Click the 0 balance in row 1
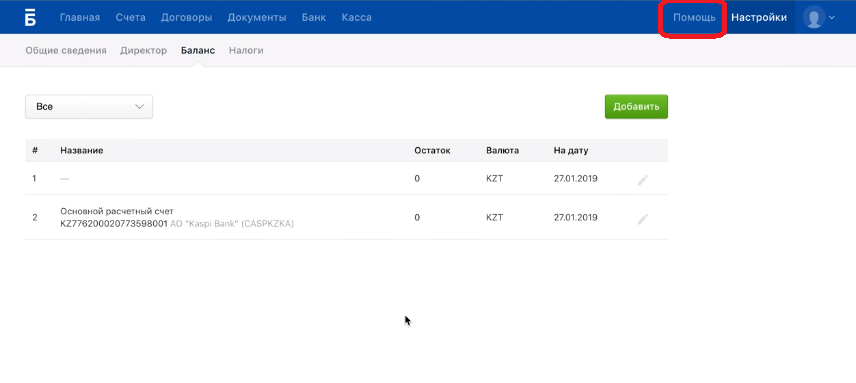 pyautogui.click(x=417, y=178)
